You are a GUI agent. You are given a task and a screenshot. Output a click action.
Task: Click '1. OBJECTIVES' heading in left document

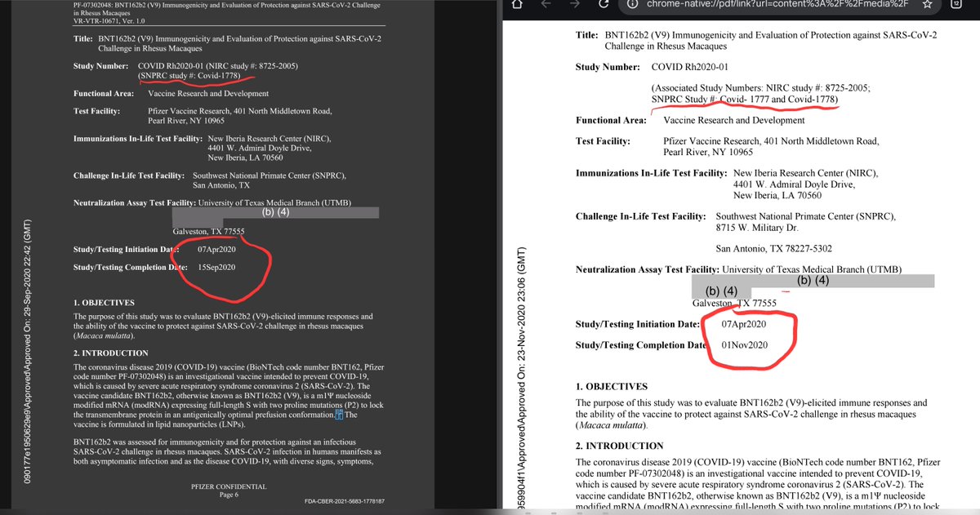105,304
